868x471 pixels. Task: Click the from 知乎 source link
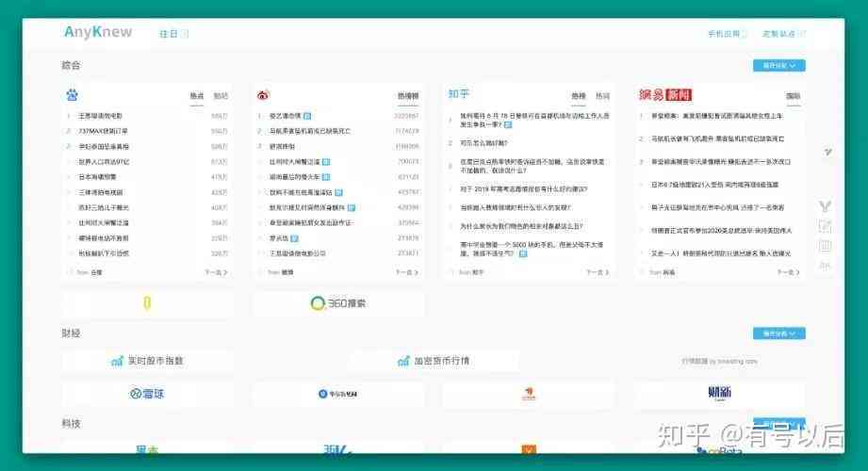pyautogui.click(x=471, y=272)
